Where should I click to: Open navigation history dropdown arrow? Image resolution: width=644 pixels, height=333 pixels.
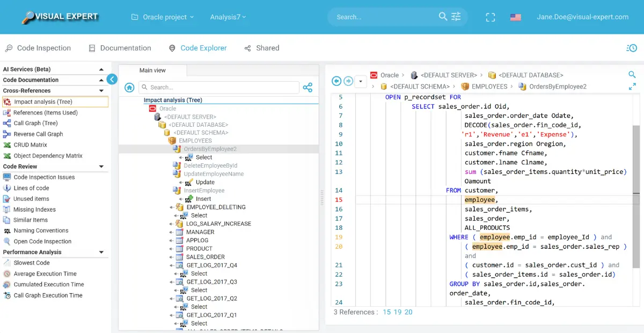tap(361, 81)
